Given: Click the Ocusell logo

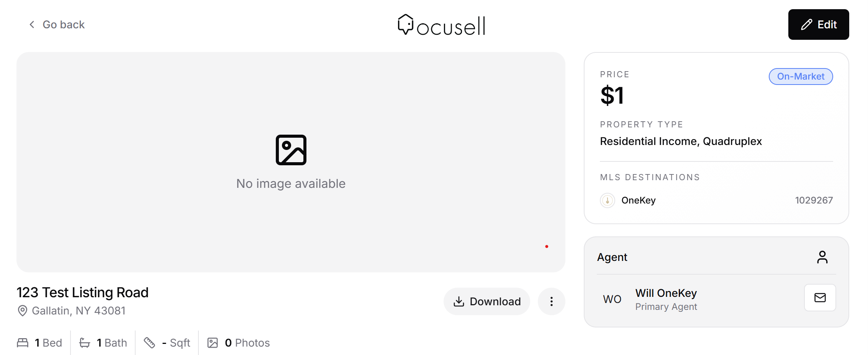Looking at the screenshot, I should pos(441,25).
